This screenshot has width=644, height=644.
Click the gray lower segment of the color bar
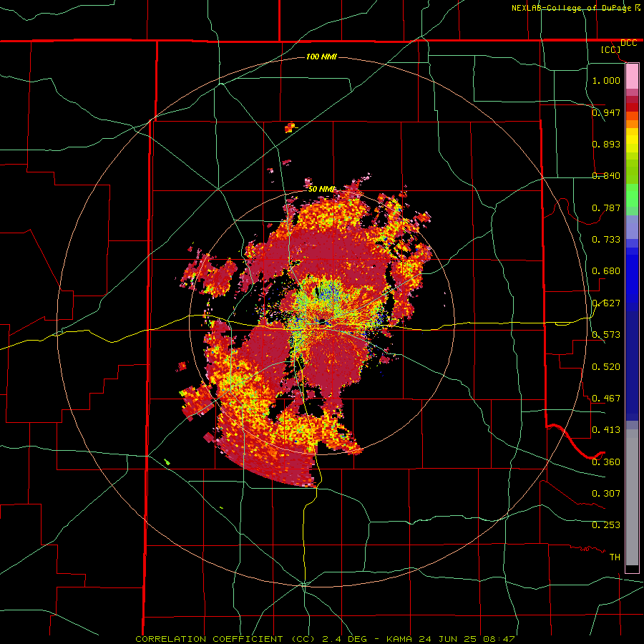(632, 497)
